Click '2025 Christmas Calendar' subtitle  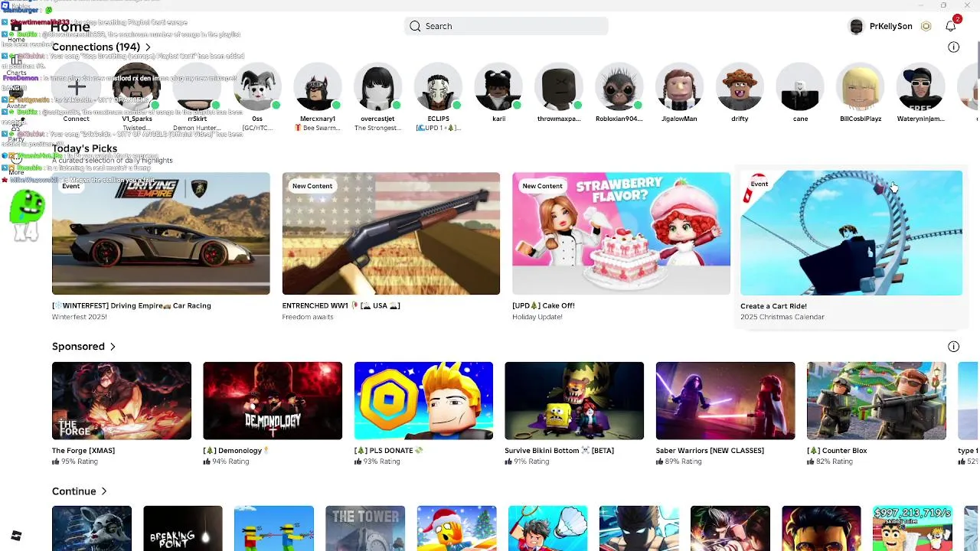pyautogui.click(x=782, y=317)
